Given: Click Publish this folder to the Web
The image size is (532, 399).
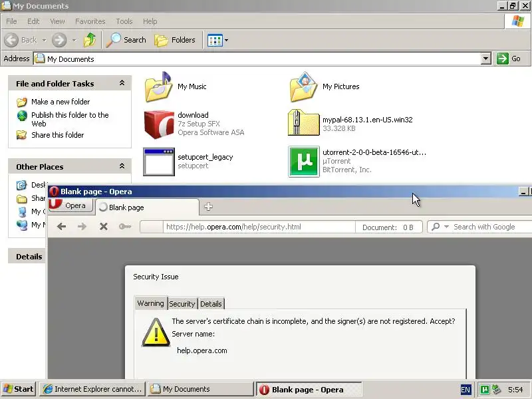Looking at the screenshot, I should pos(70,119).
